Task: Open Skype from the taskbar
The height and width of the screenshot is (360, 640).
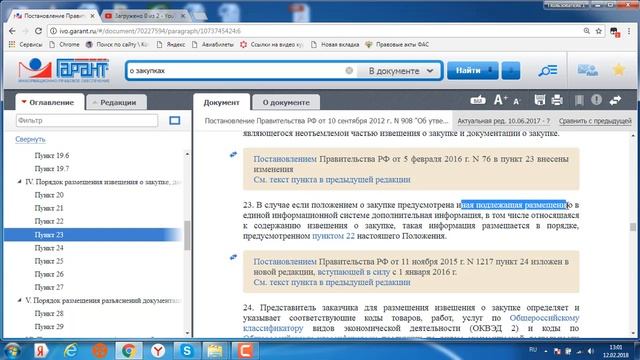Action: [x=187, y=351]
